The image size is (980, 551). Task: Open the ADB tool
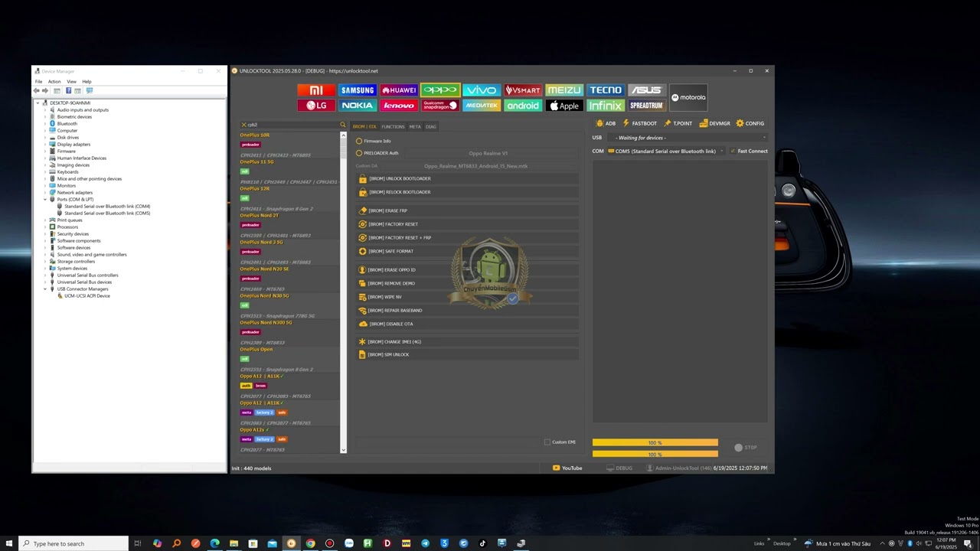click(606, 123)
